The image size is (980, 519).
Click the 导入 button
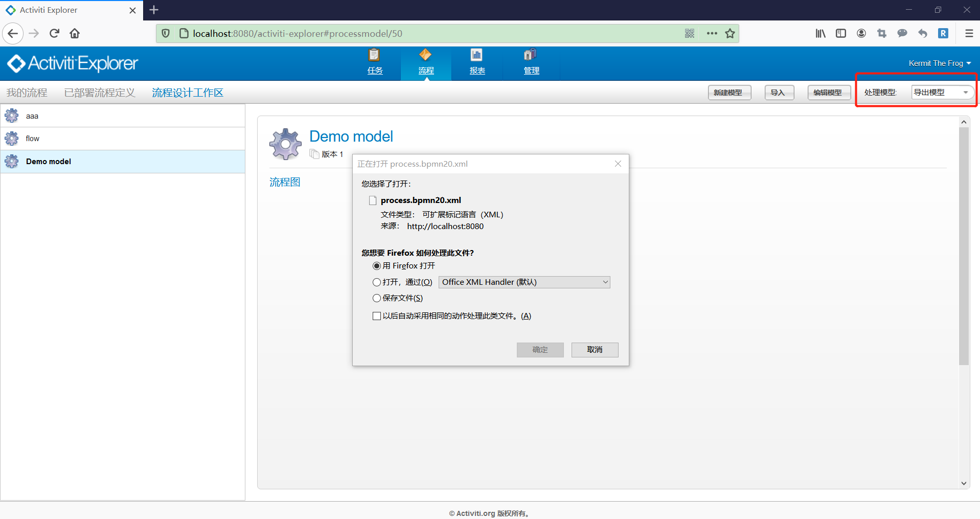779,93
